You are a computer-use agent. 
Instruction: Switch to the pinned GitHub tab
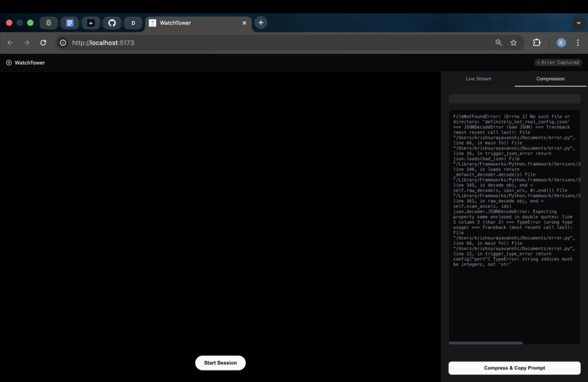click(112, 23)
